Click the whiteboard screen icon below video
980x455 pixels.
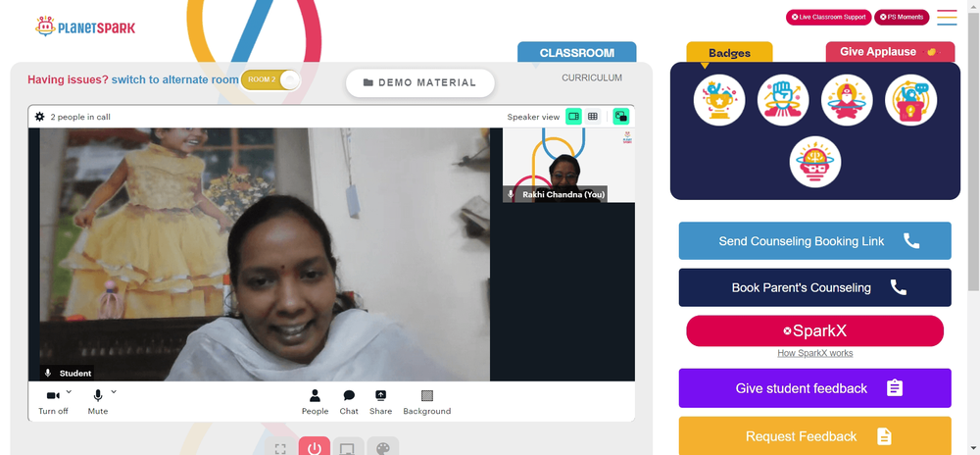(348, 447)
